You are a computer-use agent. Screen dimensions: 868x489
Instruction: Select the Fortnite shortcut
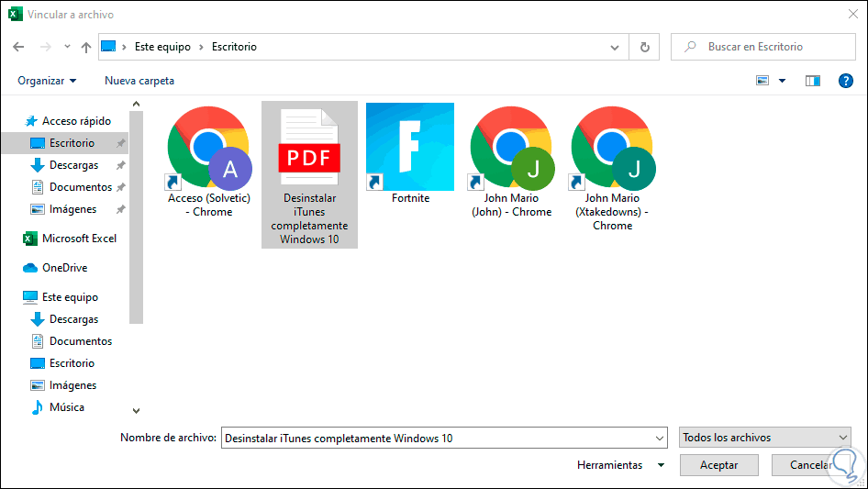click(410, 154)
